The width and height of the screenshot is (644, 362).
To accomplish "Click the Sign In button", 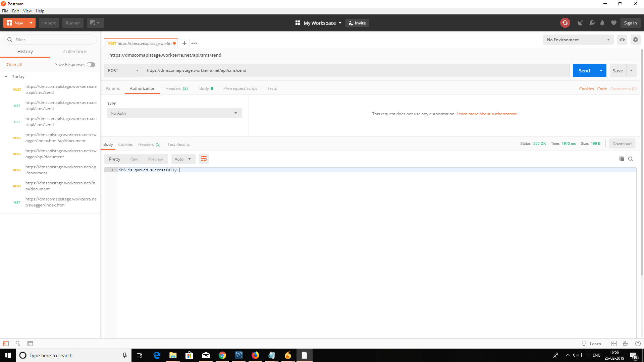I will 630,23.
